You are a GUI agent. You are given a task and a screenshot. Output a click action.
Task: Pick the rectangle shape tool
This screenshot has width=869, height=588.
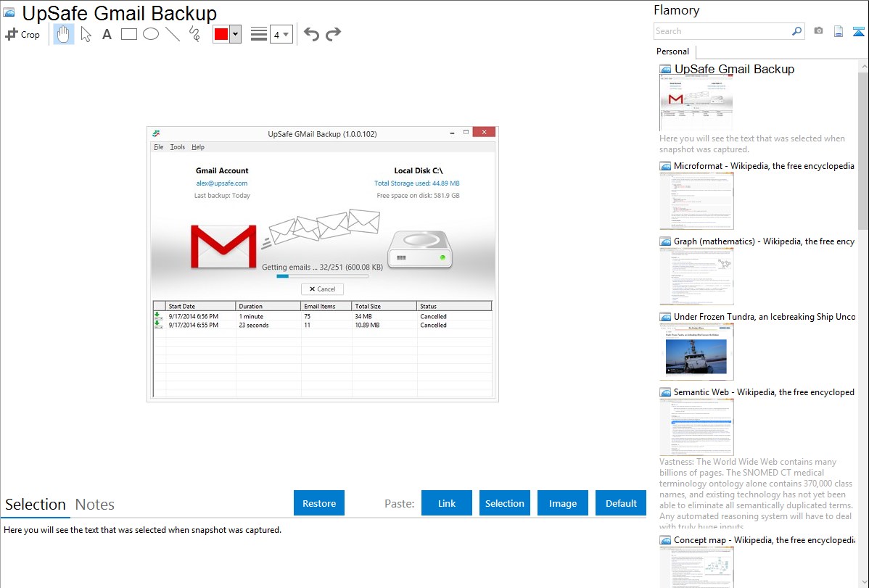129,34
